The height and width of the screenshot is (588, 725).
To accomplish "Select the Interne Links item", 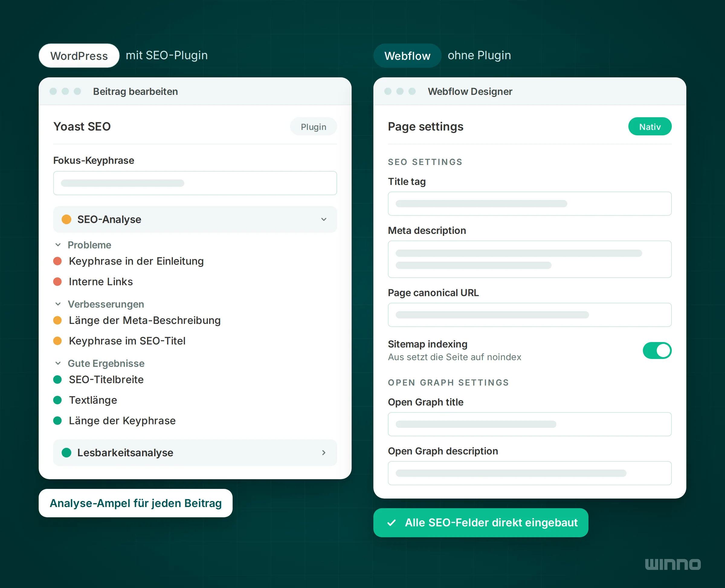I will click(x=101, y=282).
